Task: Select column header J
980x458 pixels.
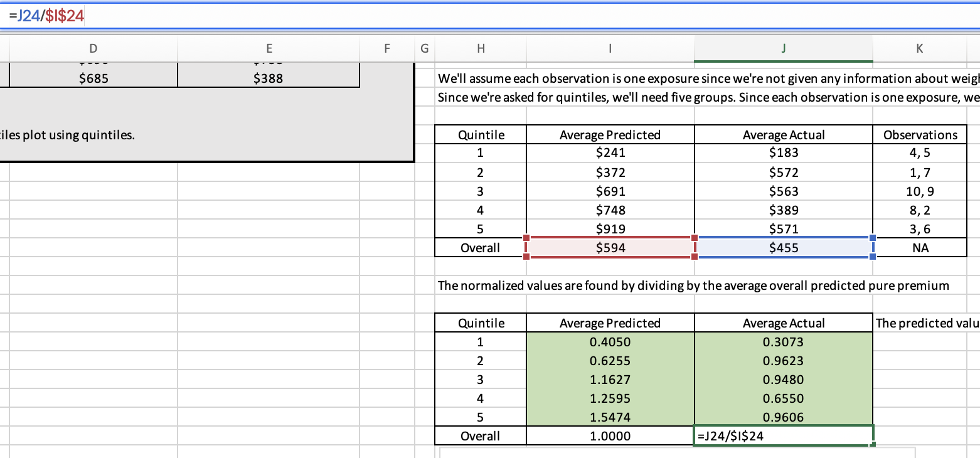Action: point(783,48)
